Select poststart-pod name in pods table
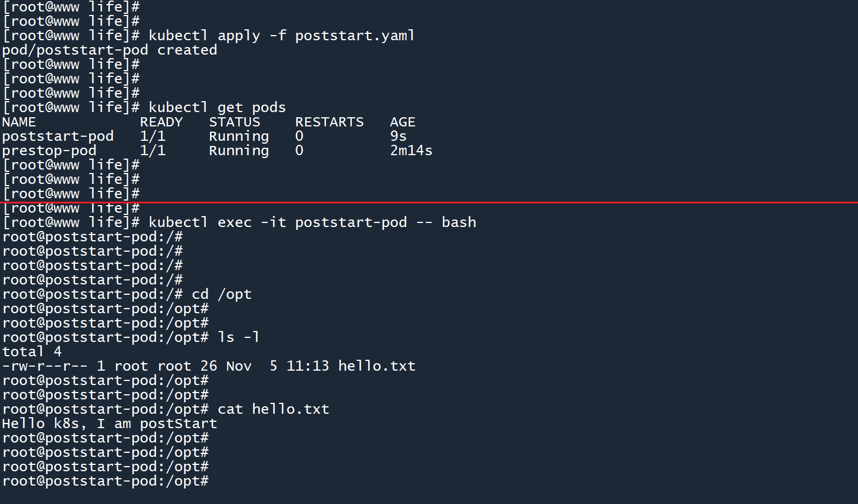Image resolution: width=858 pixels, height=504 pixels. tap(58, 136)
